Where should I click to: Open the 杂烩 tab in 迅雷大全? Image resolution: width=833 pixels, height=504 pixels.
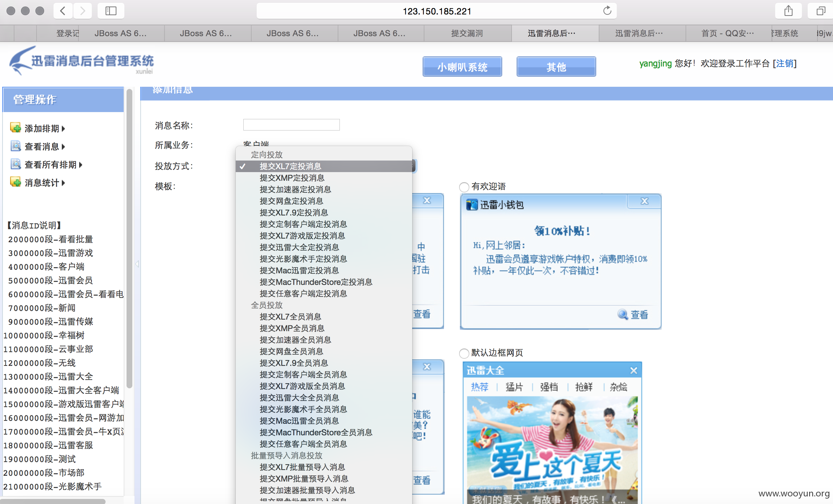pyautogui.click(x=618, y=387)
